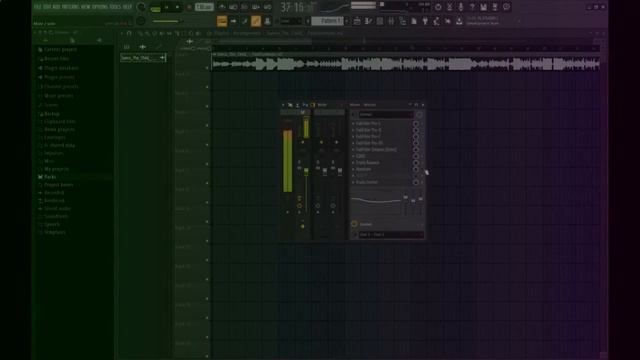Open the PATTERNS menu
Screen dimensions: 640x360
tap(71, 7)
